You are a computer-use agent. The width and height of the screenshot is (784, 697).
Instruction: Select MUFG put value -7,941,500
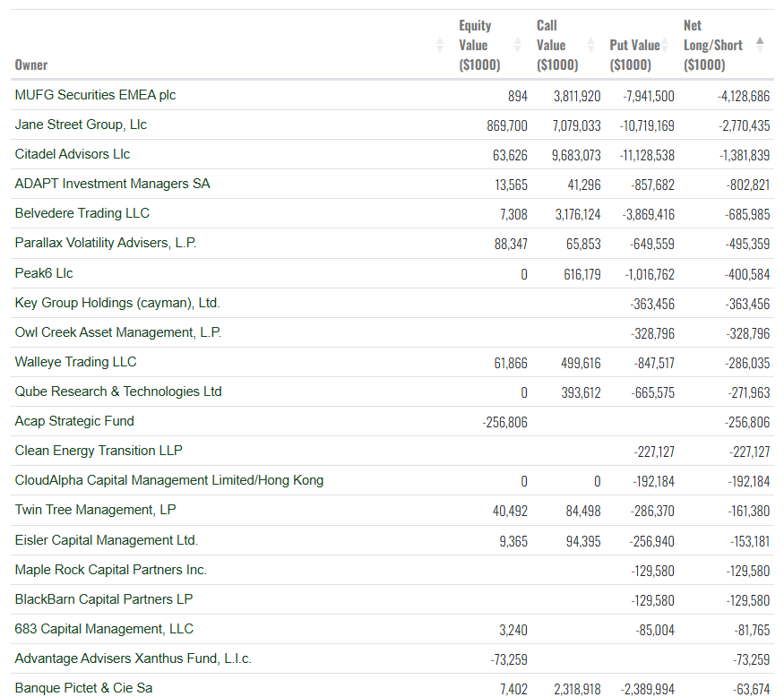(648, 96)
